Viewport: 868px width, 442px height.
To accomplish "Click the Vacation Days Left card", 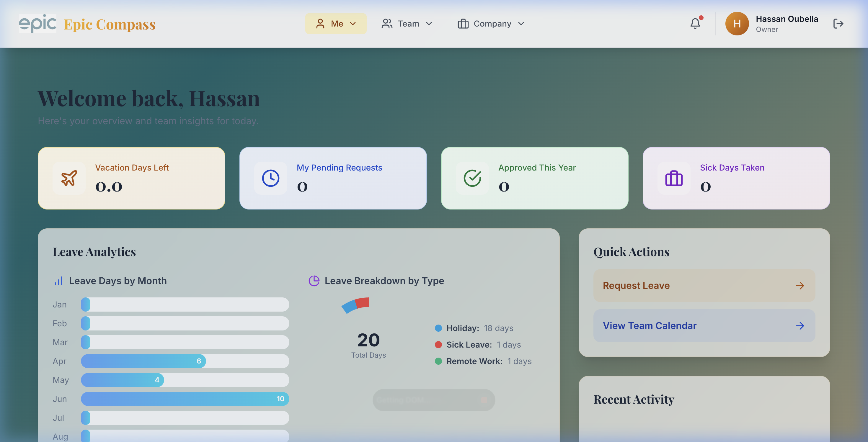I will [131, 178].
